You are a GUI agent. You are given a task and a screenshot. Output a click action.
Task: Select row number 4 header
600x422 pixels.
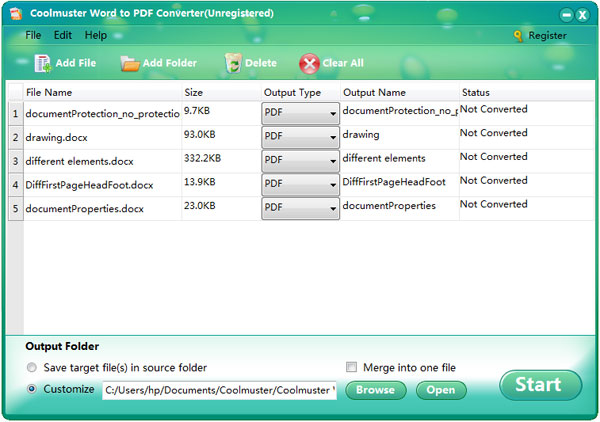(x=16, y=185)
